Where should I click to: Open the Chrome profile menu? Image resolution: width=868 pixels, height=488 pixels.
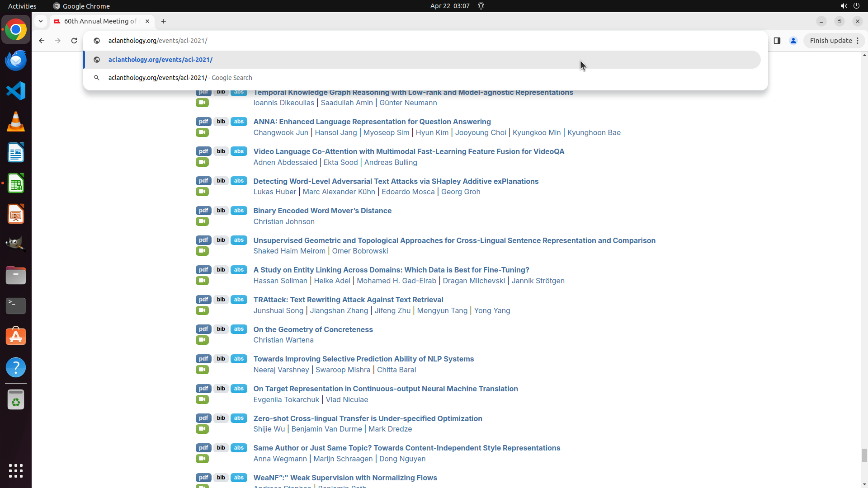coord(793,41)
